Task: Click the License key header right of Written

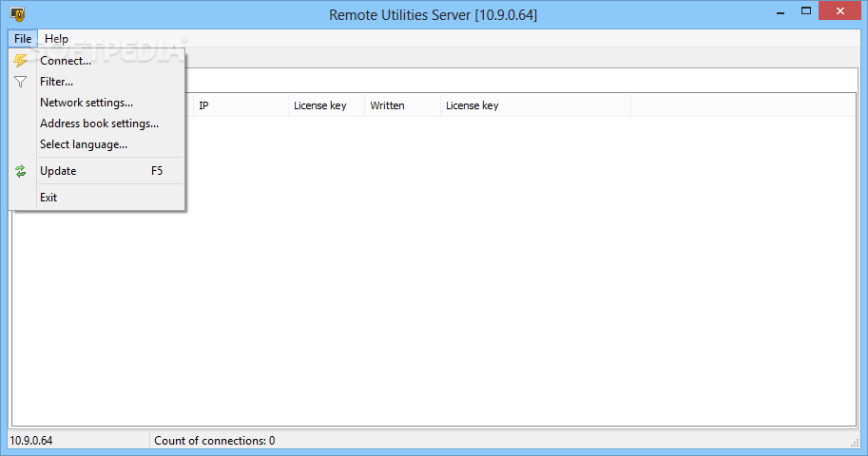Action: (536, 105)
